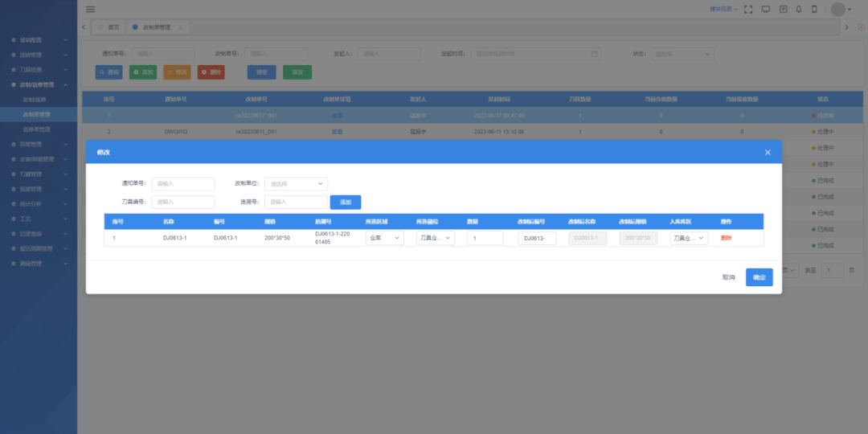Select 返修单管理 in the sidebar

coord(36,129)
